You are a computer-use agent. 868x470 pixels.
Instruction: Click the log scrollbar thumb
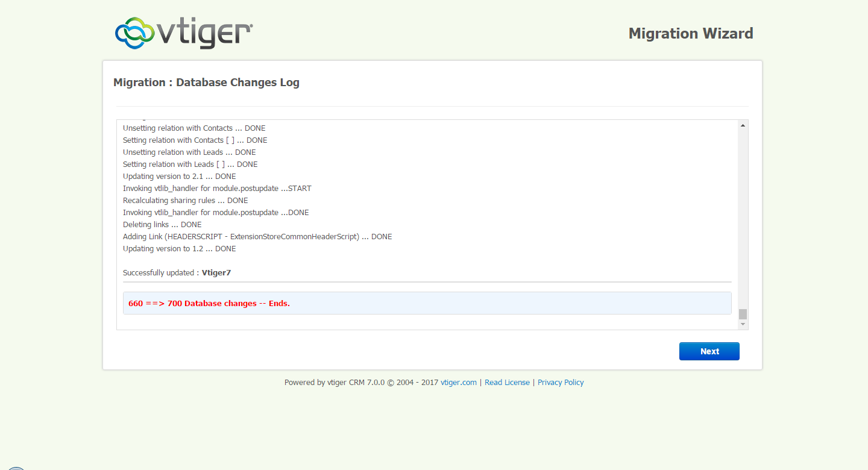pos(743,314)
